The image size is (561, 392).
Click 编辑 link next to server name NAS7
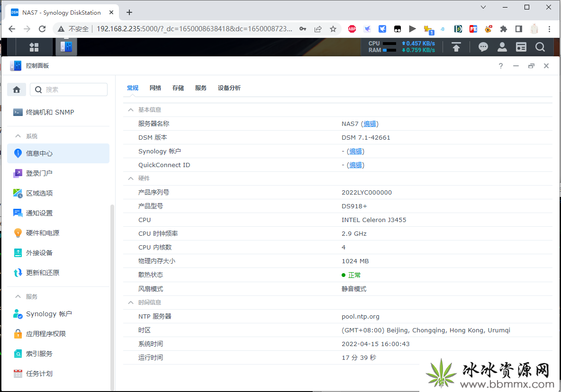370,124
